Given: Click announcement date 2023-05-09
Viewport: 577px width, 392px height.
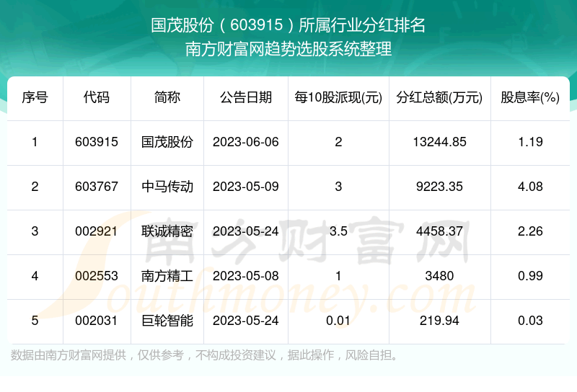Looking at the screenshot, I should 246,187.
